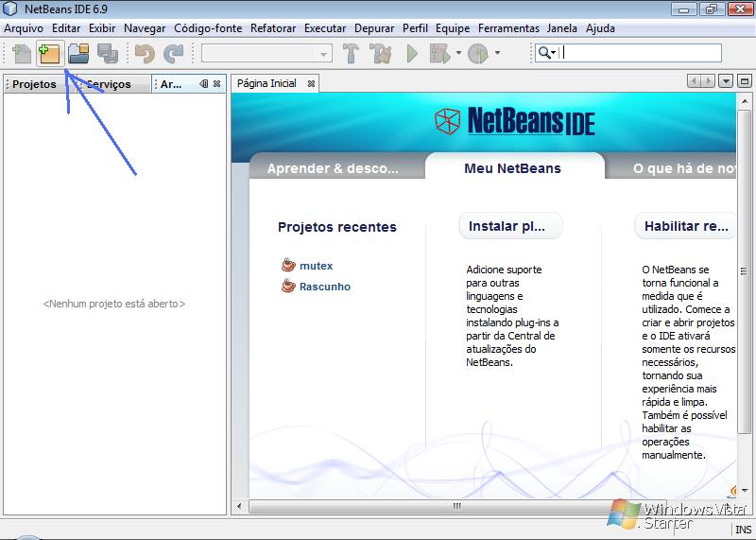Open recent project Rascunho
The height and width of the screenshot is (540, 756).
click(x=324, y=287)
